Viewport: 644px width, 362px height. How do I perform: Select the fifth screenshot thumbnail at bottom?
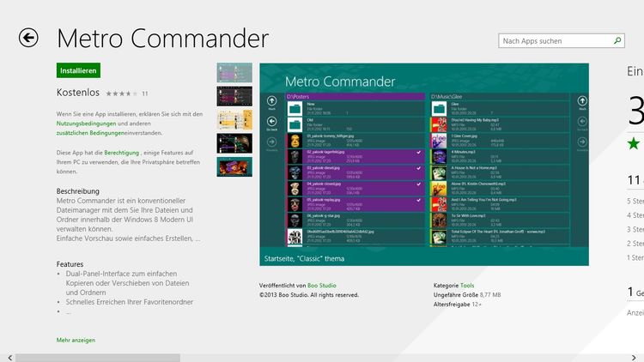tap(234, 166)
